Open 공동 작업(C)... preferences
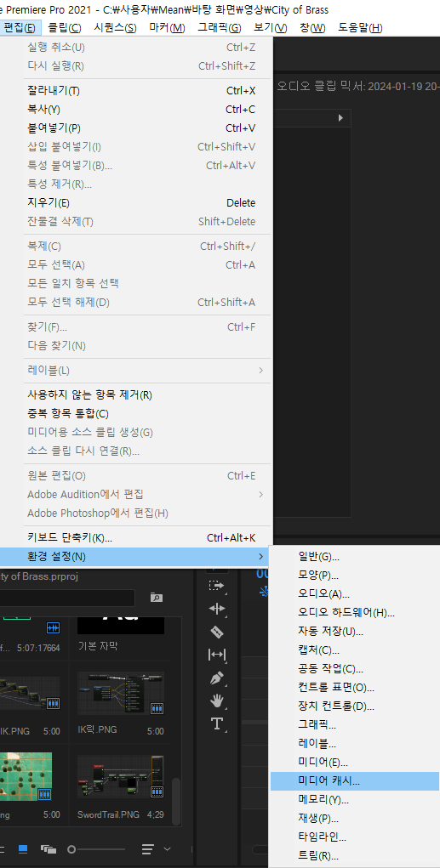 (x=355, y=669)
